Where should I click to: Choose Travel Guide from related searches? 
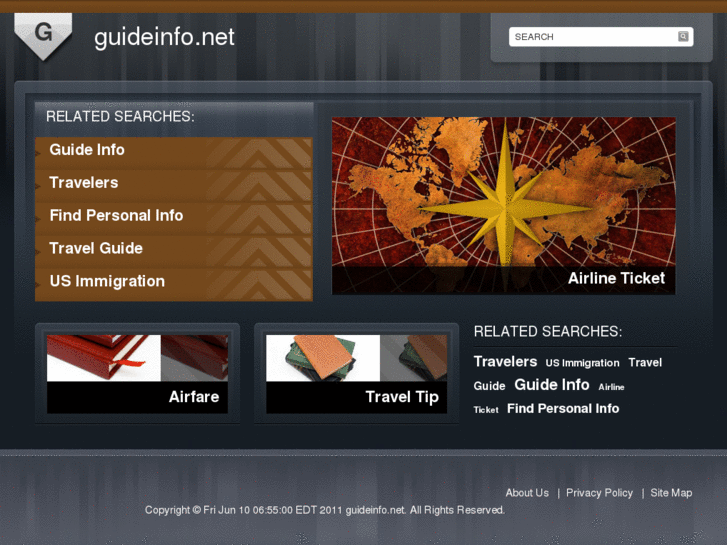coord(174,249)
